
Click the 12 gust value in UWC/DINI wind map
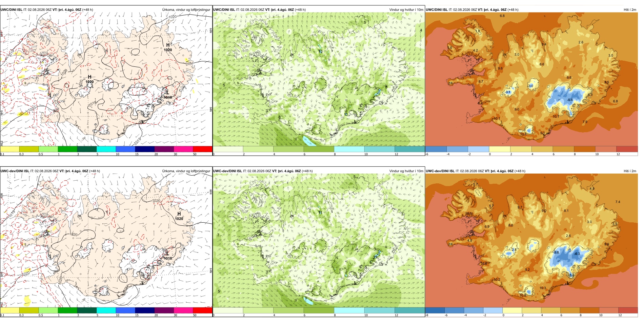[x=321, y=52]
